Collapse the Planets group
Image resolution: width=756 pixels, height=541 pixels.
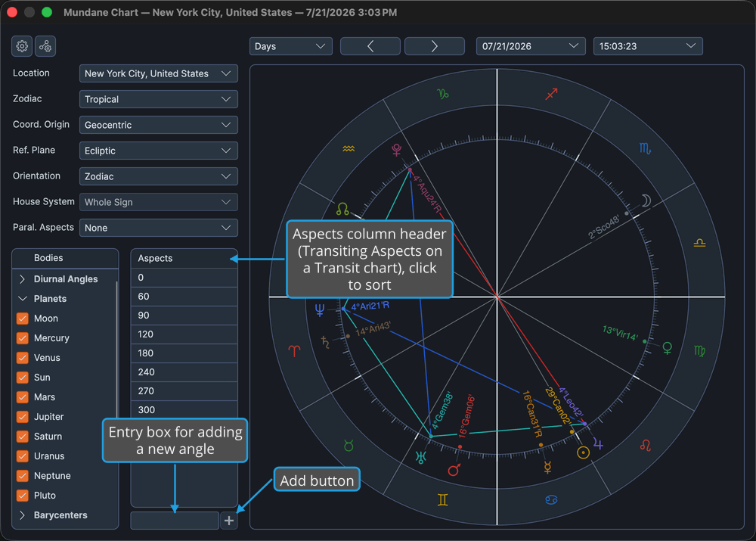(x=22, y=299)
